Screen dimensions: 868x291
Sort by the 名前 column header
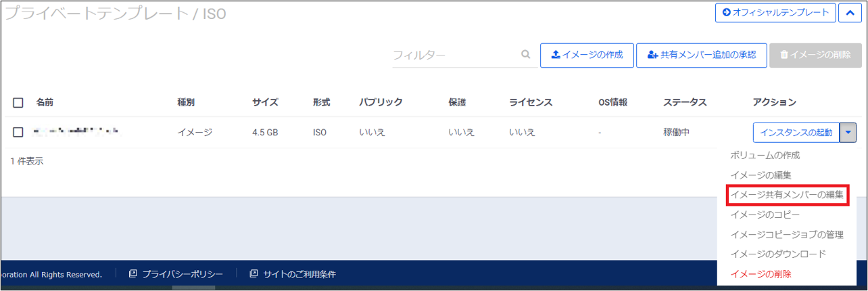(45, 102)
